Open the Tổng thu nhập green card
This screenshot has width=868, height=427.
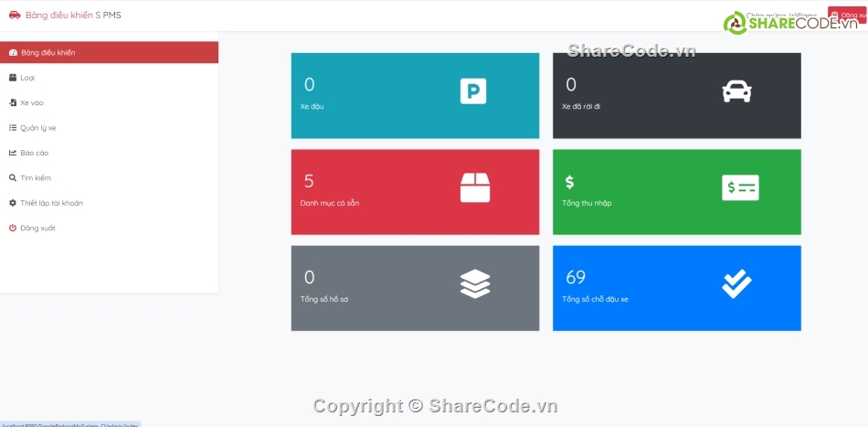pos(677,192)
